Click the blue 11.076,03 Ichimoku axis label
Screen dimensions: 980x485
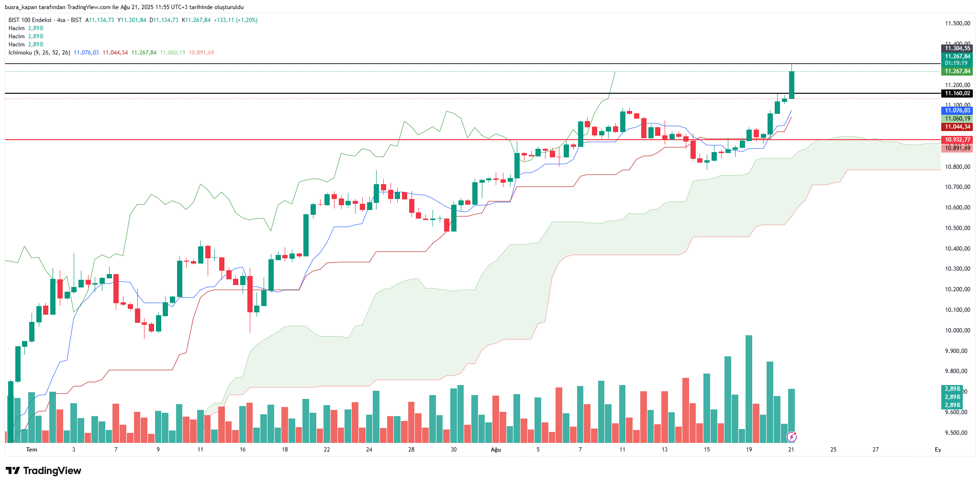coord(958,110)
